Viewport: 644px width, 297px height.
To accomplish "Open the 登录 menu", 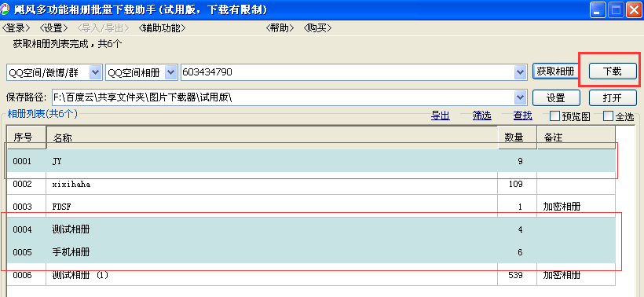I will click(x=16, y=28).
